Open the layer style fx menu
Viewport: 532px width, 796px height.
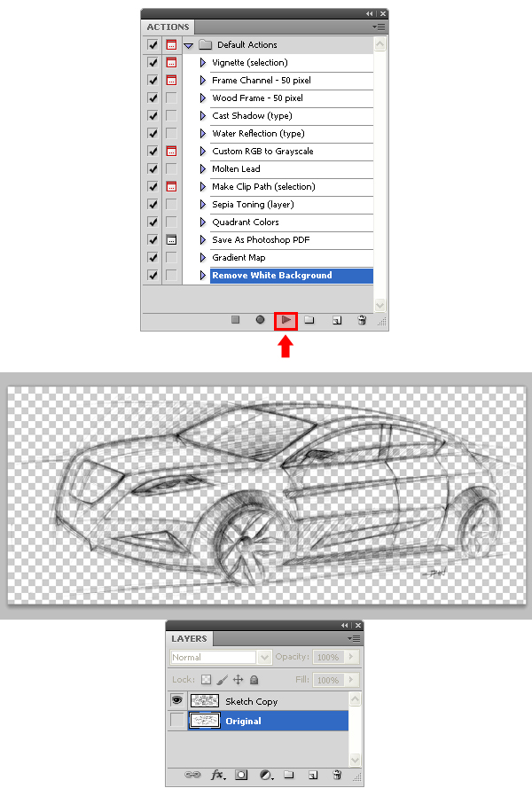(218, 775)
